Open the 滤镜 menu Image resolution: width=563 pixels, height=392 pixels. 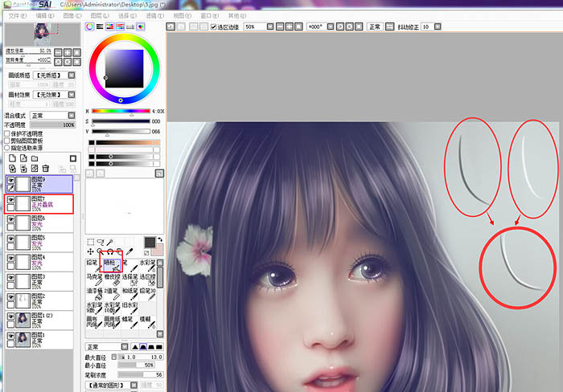(154, 16)
